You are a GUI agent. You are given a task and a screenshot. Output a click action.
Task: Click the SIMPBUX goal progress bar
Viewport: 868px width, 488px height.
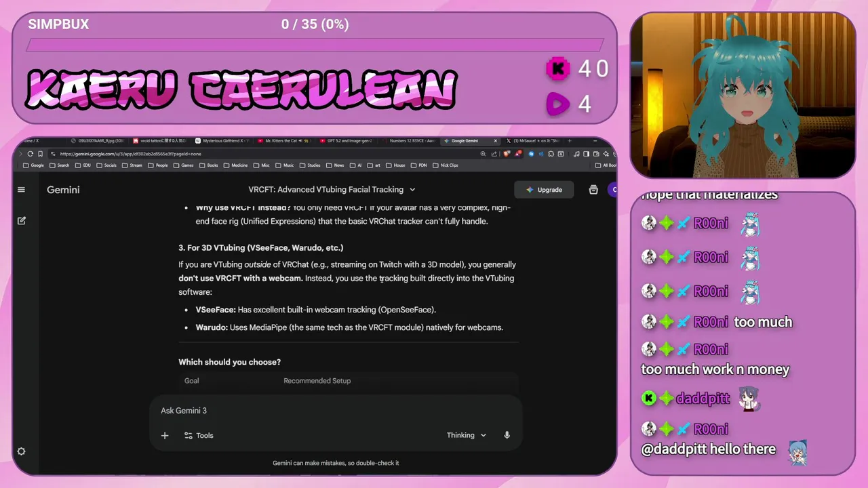click(315, 45)
